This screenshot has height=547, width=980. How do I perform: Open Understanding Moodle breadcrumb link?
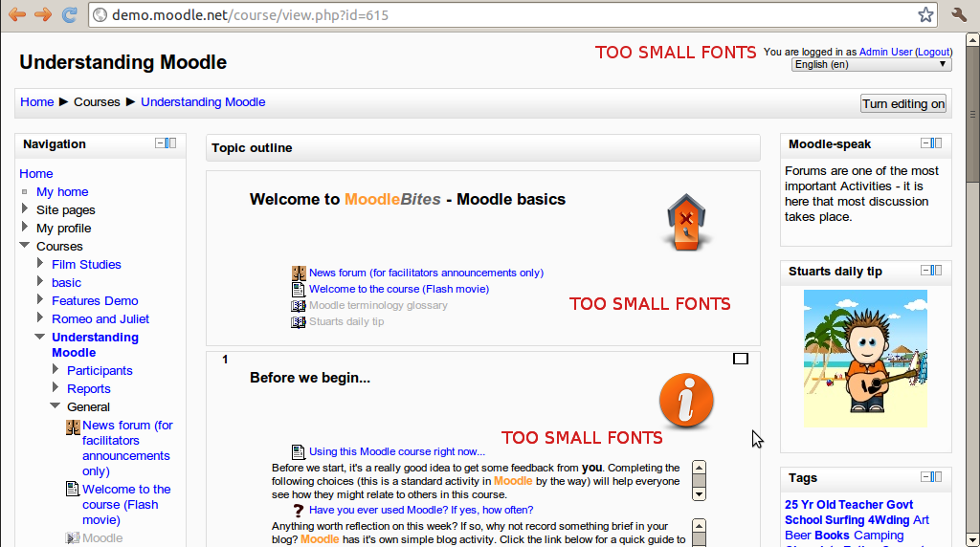(x=203, y=101)
